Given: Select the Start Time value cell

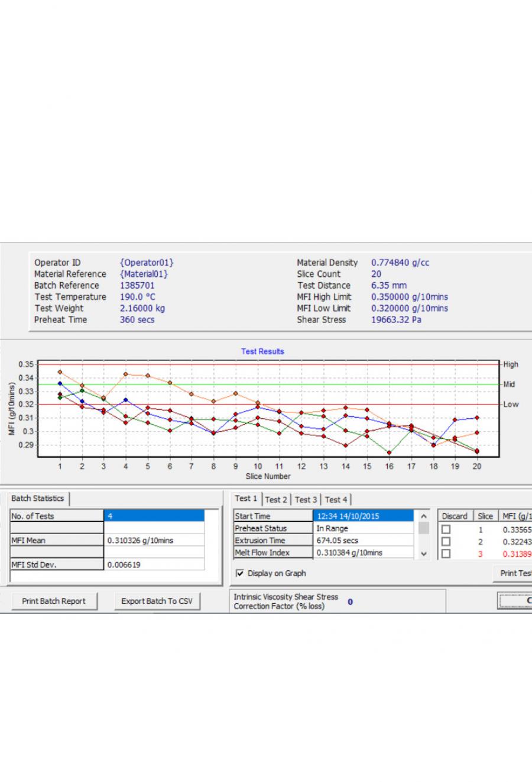Looking at the screenshot, I should pos(363,516).
